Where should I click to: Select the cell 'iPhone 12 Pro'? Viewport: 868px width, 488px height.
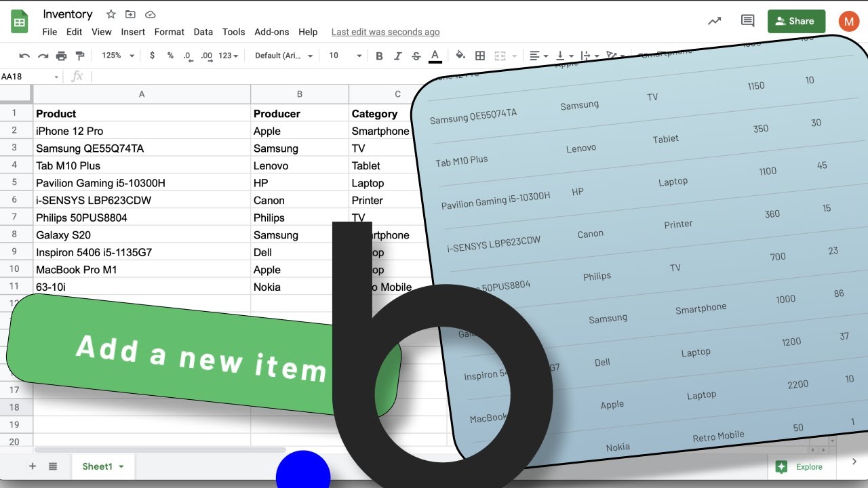pos(142,131)
